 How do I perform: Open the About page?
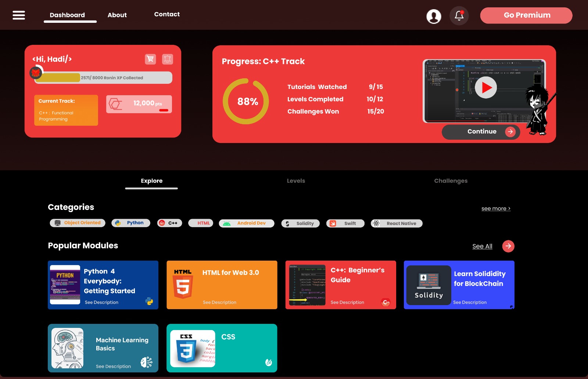(117, 15)
